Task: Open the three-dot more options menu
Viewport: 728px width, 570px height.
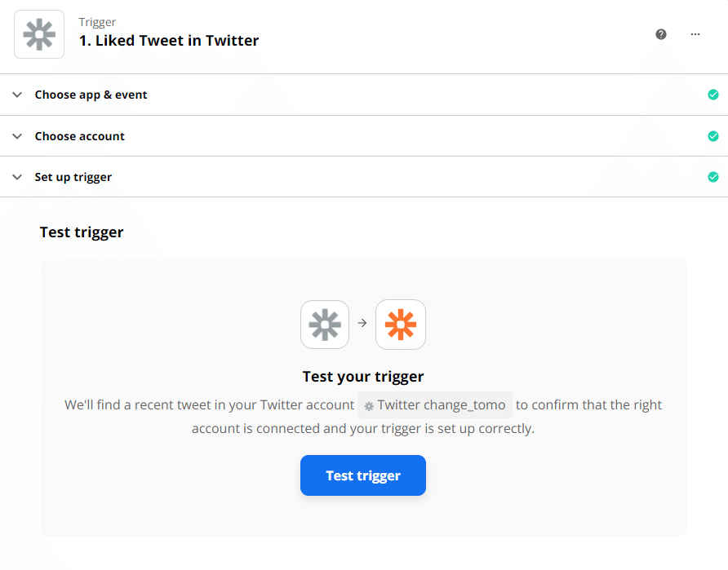Action: tap(695, 34)
